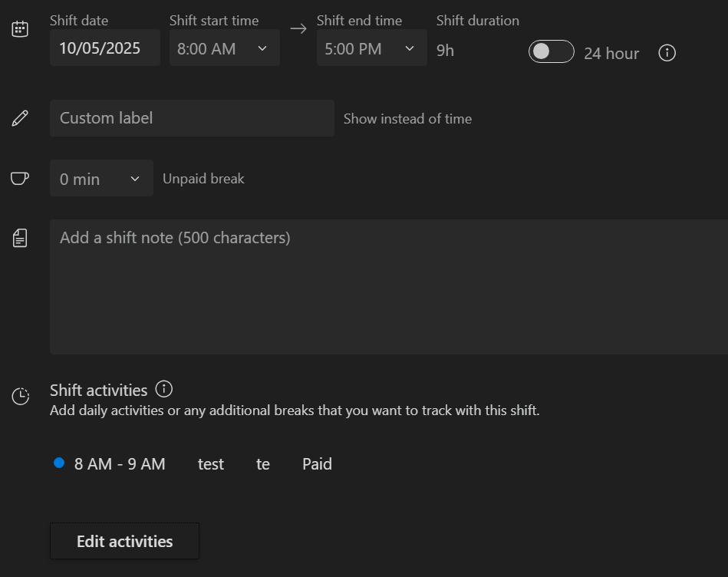Enable the 24 hour time format toggle
The height and width of the screenshot is (577, 728).
tap(551, 52)
